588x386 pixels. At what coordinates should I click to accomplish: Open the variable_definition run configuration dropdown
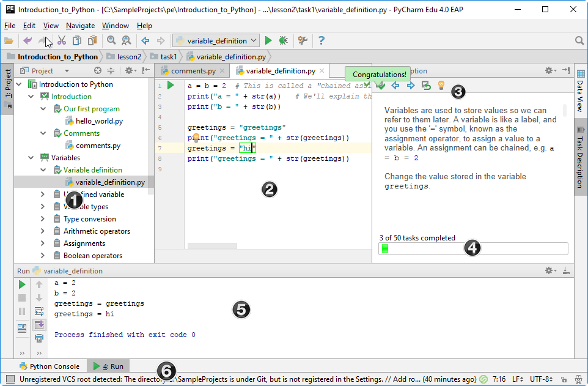click(x=216, y=40)
